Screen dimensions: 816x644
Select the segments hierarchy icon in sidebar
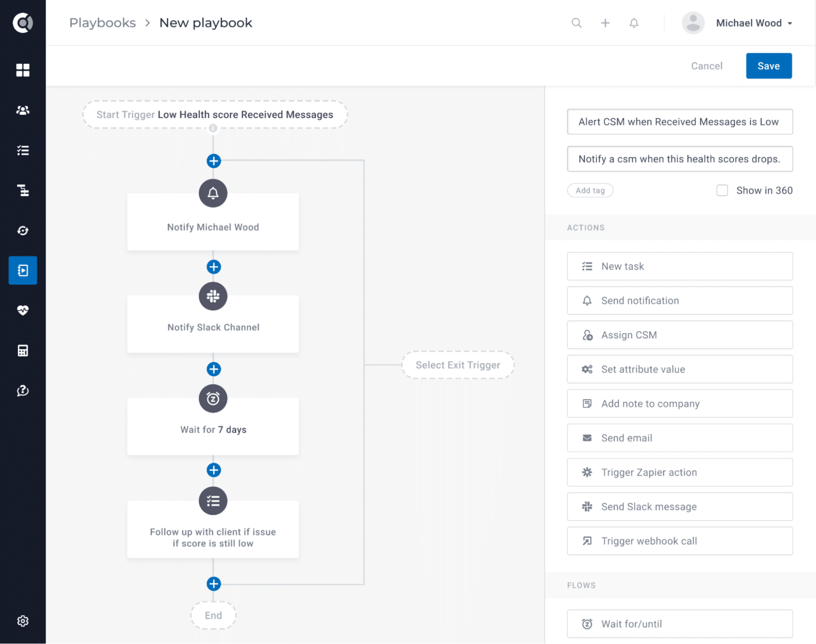click(23, 190)
